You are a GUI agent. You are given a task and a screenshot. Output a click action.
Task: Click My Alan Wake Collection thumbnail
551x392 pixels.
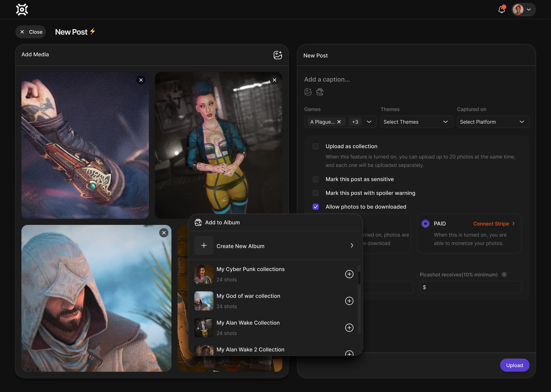[x=204, y=328]
